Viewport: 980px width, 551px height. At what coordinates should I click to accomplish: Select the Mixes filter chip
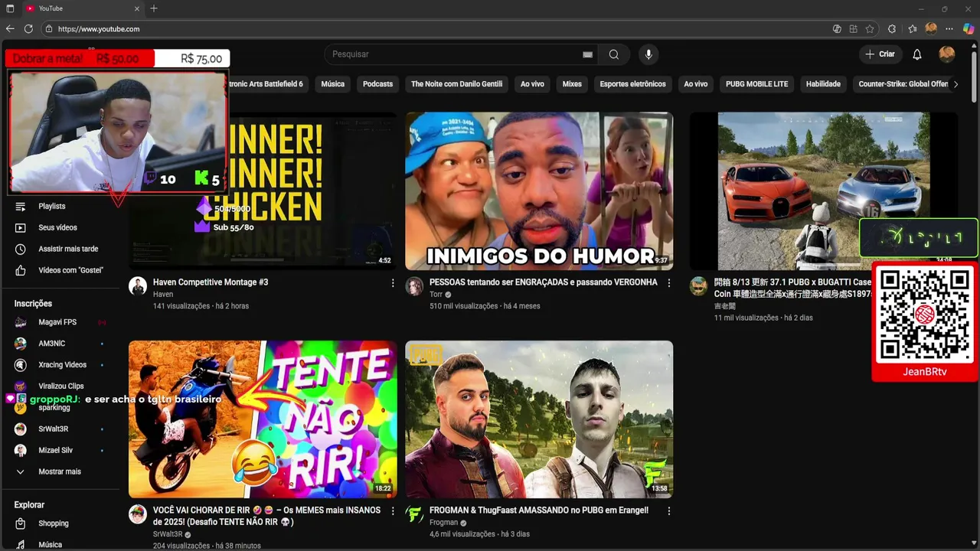[572, 84]
